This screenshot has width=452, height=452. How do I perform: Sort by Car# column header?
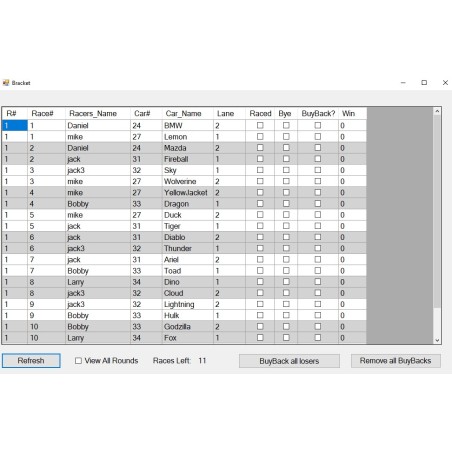click(146, 113)
